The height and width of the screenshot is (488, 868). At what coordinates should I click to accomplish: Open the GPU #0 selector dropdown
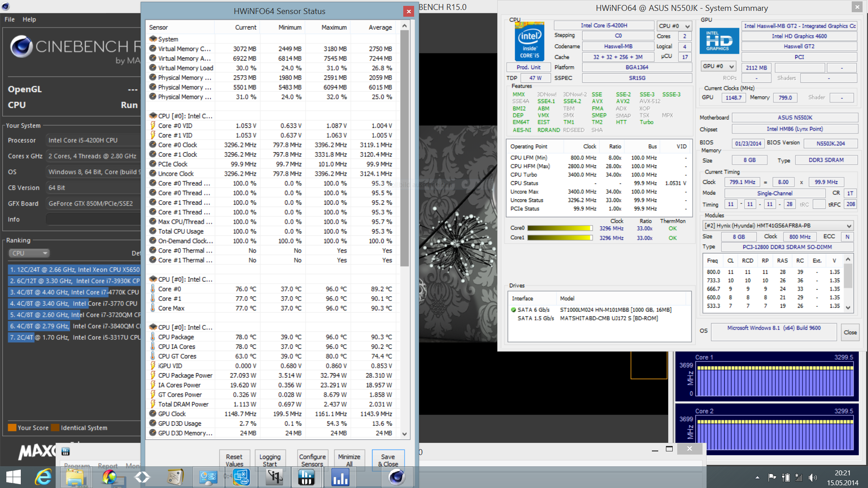718,67
